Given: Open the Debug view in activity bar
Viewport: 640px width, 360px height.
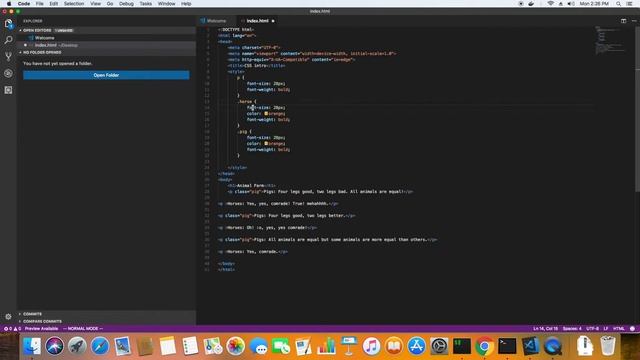Looking at the screenshot, I should click(8, 73).
